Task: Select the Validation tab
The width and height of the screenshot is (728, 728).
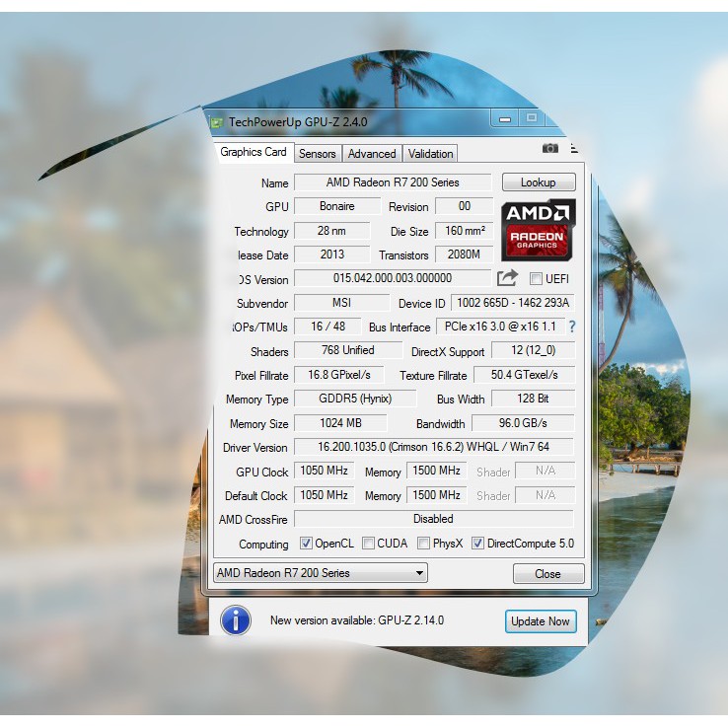Action: click(430, 154)
